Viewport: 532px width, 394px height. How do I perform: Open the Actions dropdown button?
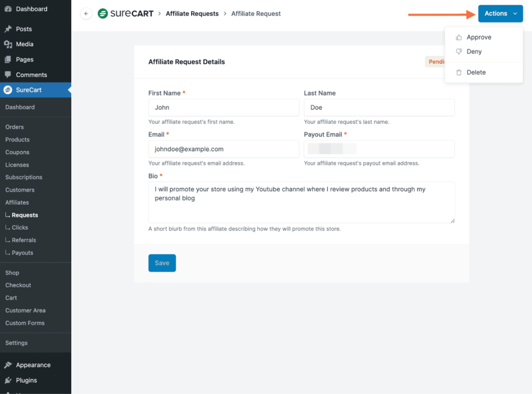pyautogui.click(x=500, y=14)
